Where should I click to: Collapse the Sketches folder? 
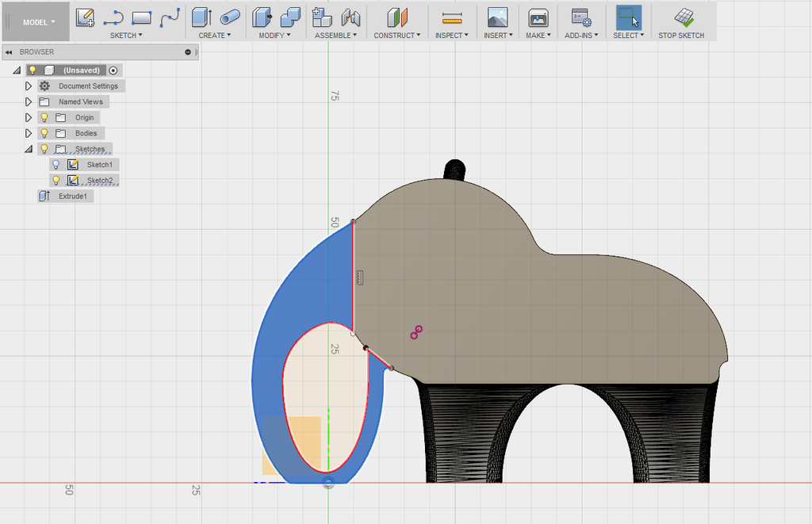click(x=29, y=149)
